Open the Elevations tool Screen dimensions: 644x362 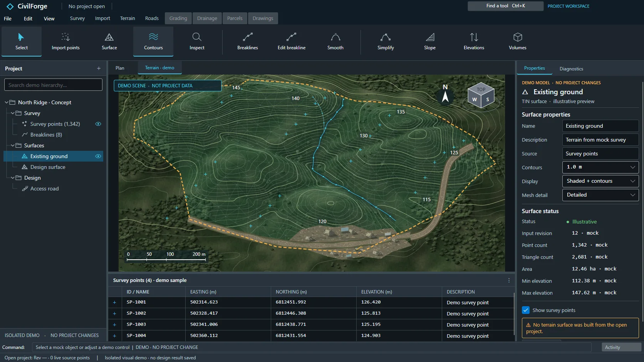coord(474,42)
